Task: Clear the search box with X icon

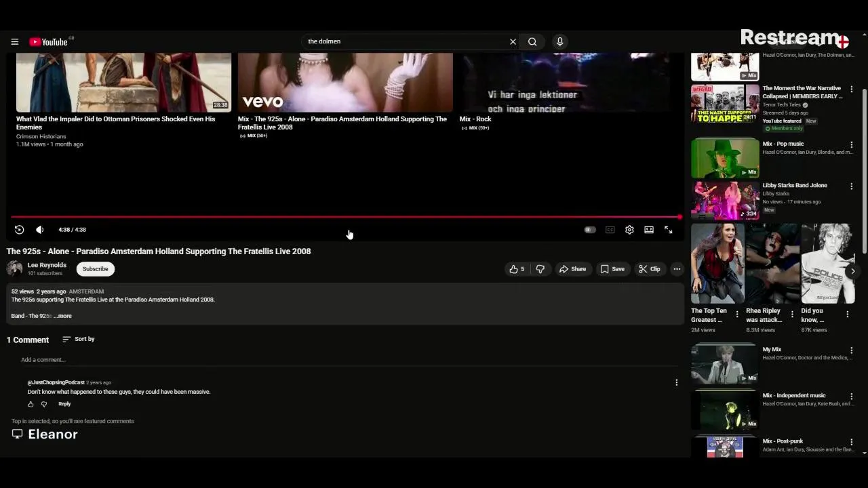Action: pos(513,41)
